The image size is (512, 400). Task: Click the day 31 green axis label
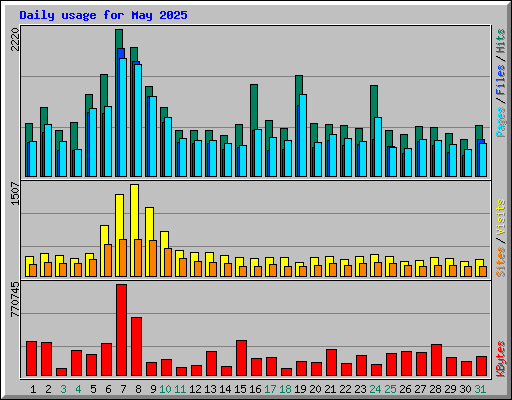480,389
